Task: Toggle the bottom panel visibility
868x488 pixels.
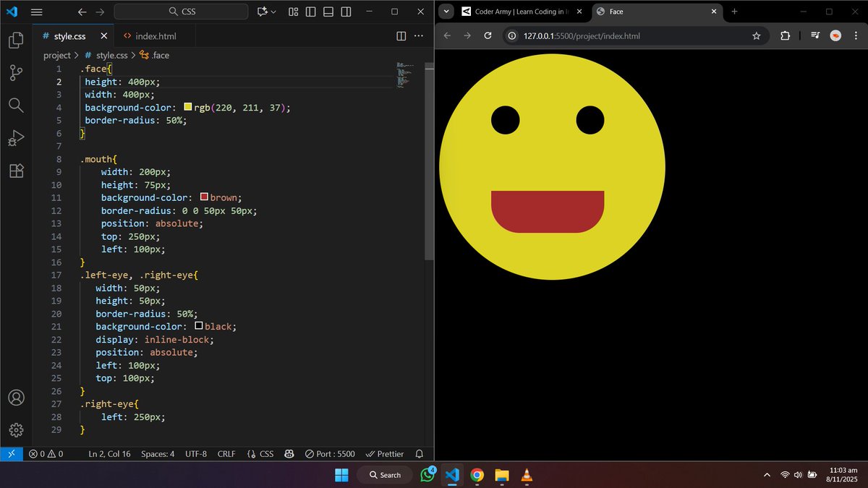Action: click(328, 12)
